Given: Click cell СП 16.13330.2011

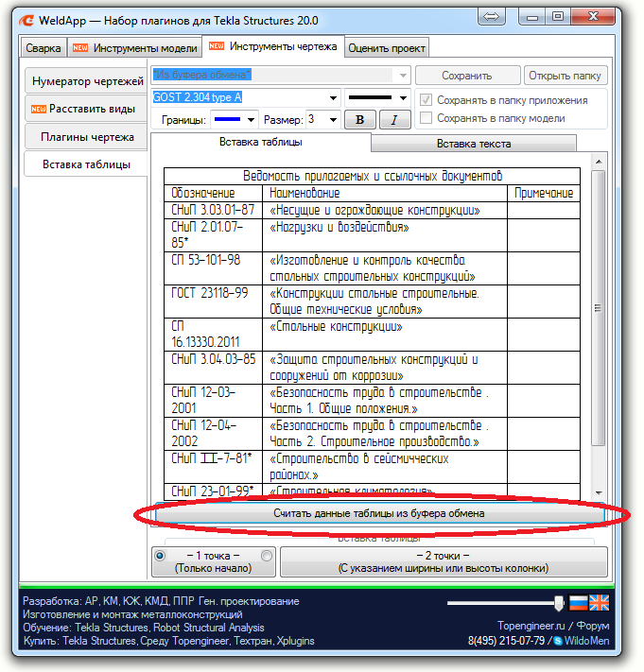Looking at the screenshot, I should click(x=213, y=335).
